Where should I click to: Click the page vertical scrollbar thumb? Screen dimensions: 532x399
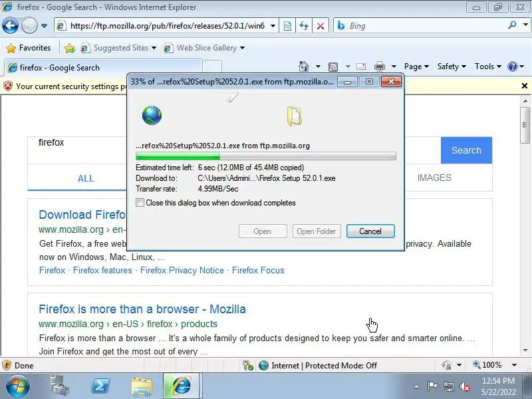[525, 125]
